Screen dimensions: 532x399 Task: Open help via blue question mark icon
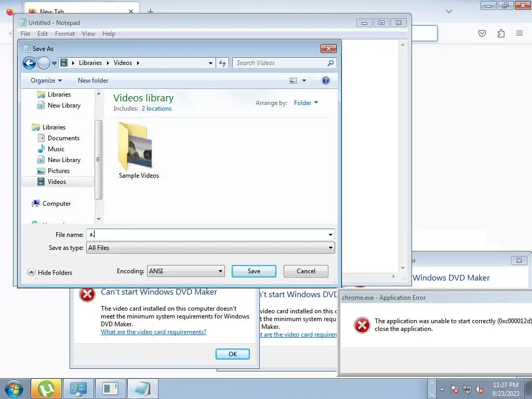[325, 81]
